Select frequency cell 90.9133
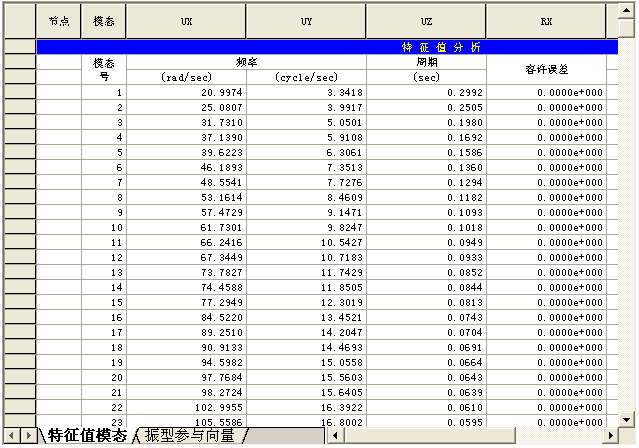This screenshot has width=639, height=448. [186, 348]
